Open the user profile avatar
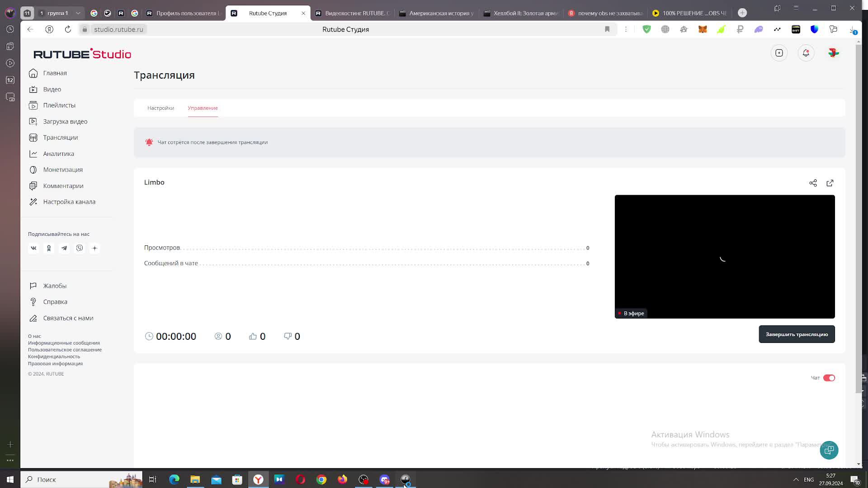Image resolution: width=868 pixels, height=488 pixels. [833, 53]
